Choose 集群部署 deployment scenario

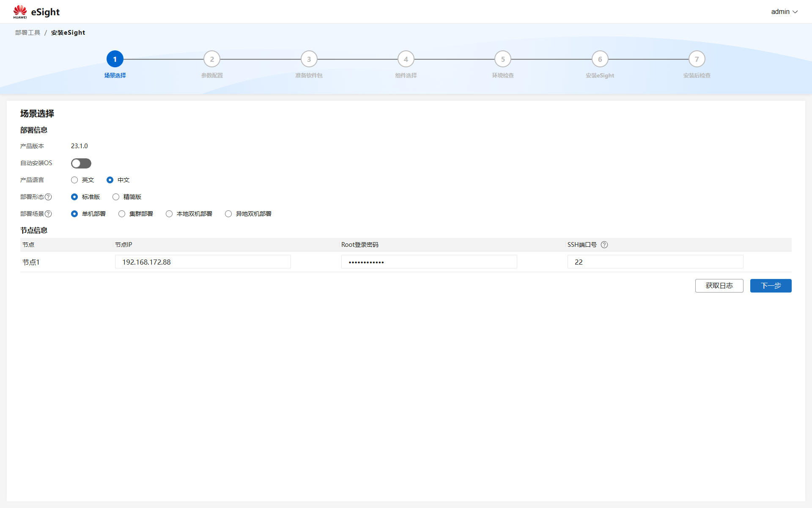coord(122,214)
